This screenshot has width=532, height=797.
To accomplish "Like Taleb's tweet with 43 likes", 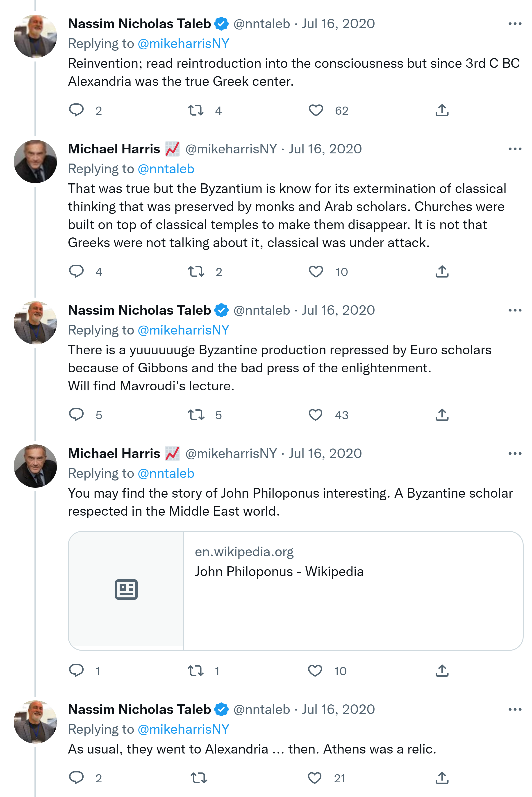I will click(316, 415).
